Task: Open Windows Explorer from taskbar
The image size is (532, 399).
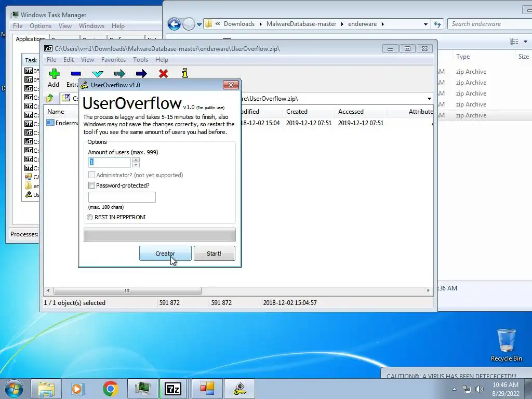Action: coord(46,389)
